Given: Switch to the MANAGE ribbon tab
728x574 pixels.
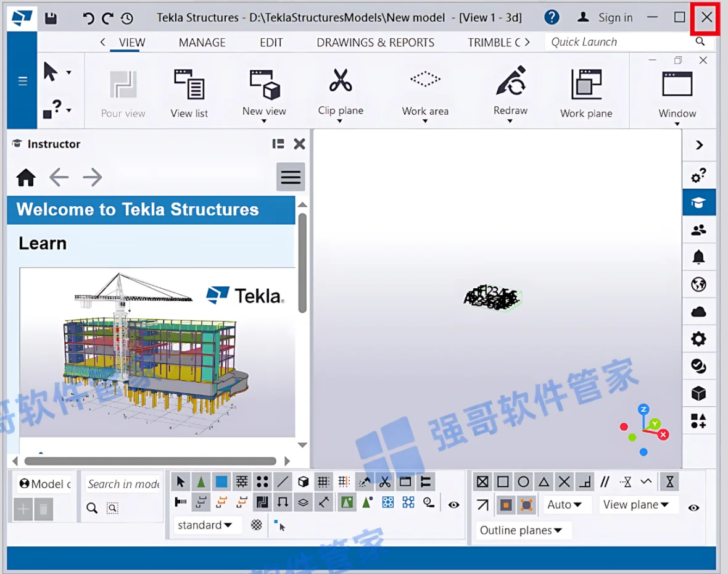Looking at the screenshot, I should (202, 42).
